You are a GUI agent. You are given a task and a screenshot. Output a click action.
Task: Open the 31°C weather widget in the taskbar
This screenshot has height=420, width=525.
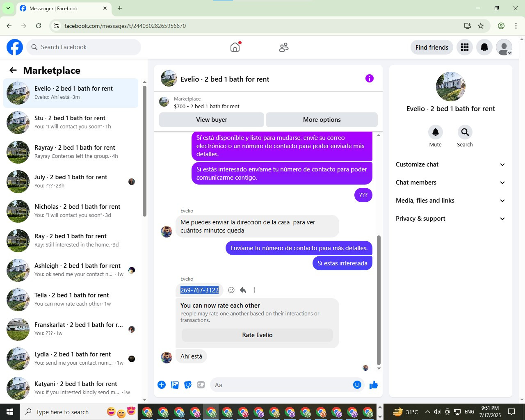(x=405, y=412)
